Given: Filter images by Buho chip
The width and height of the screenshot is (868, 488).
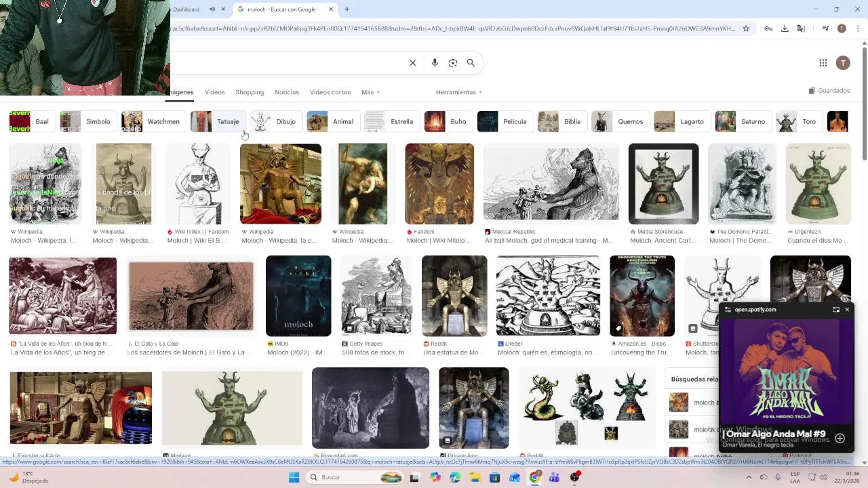Looking at the screenshot, I should pyautogui.click(x=448, y=121).
